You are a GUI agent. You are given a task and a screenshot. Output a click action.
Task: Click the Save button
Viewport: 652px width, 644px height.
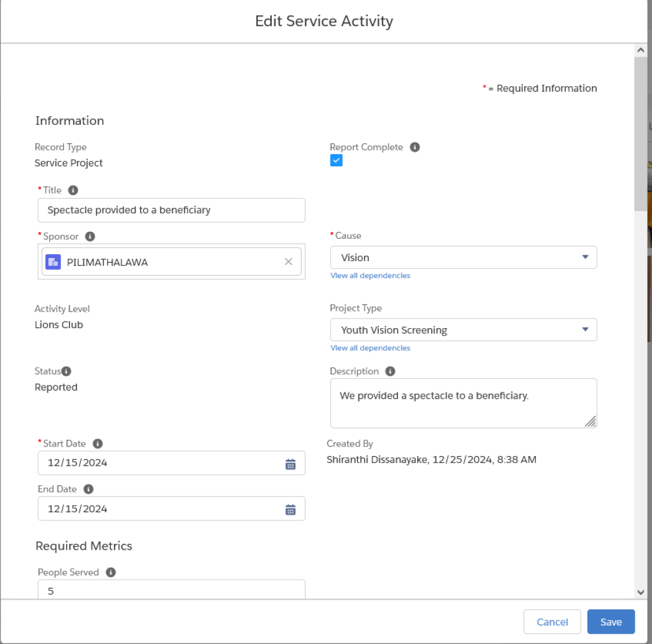click(x=611, y=622)
